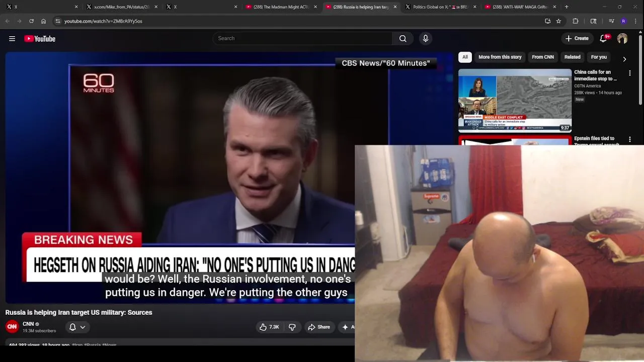Open the browser side panel icon
This screenshot has height=362, width=644.
click(593, 21)
